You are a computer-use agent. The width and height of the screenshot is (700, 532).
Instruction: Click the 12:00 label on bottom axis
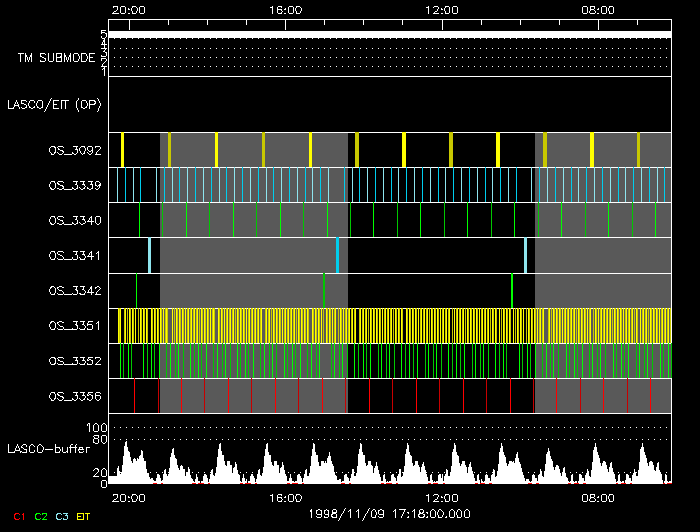[442, 497]
